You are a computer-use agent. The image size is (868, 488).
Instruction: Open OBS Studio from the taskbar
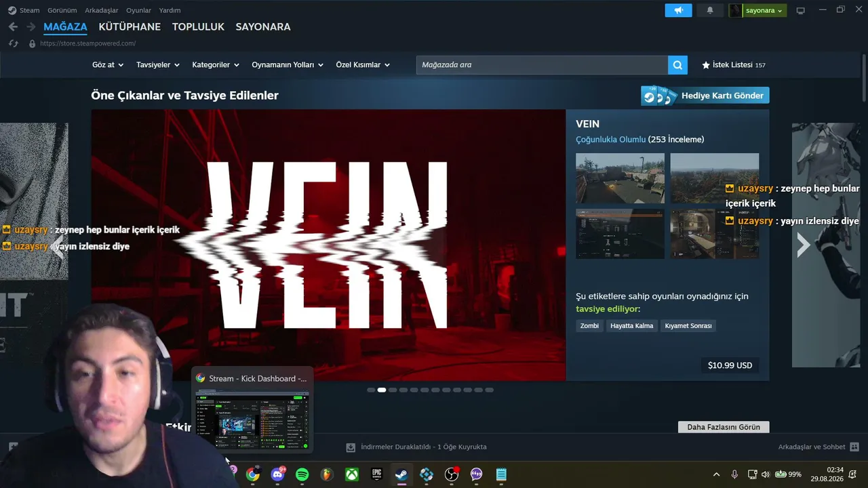pyautogui.click(x=452, y=474)
